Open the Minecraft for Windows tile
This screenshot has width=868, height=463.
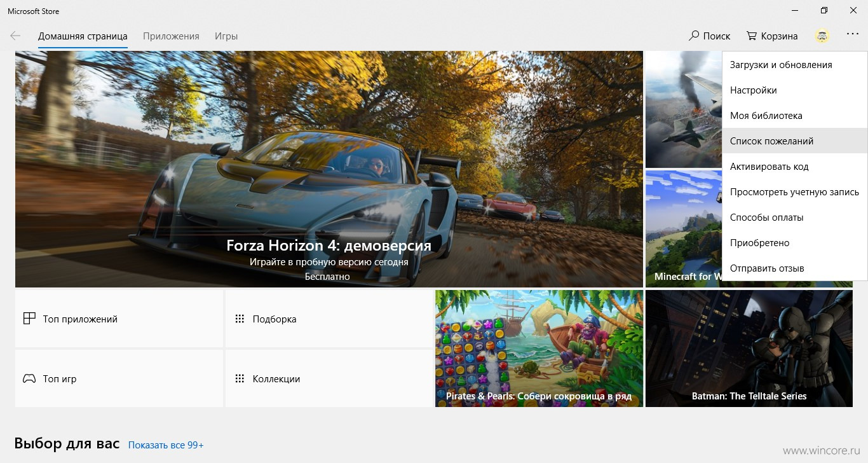click(684, 228)
